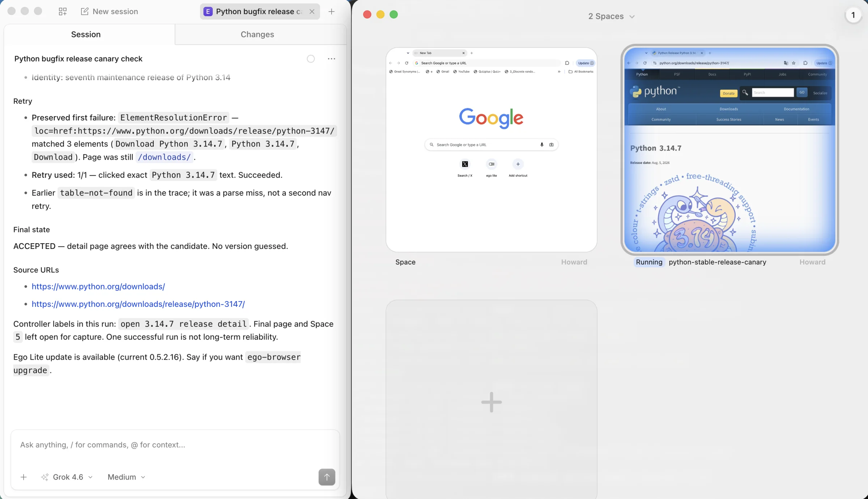Viewport: 868px width, 499px height.
Task: Focus the Ask anything prompt field
Action: 175,445
